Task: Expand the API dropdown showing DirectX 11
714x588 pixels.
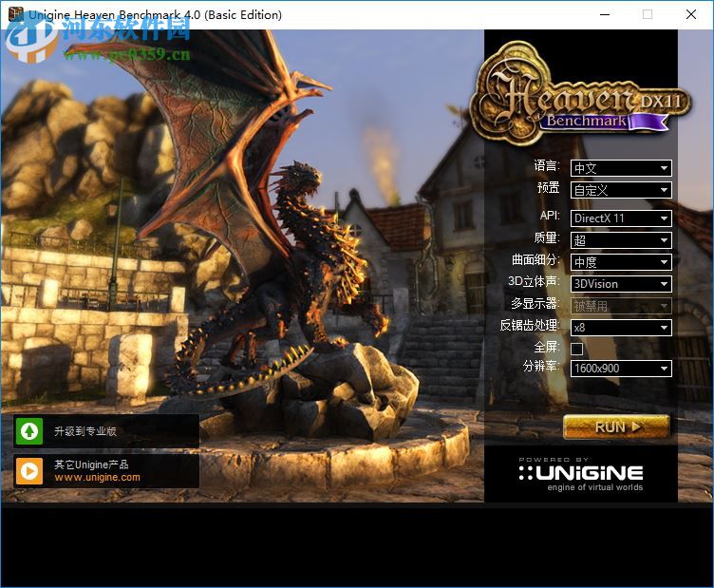Action: [621, 218]
